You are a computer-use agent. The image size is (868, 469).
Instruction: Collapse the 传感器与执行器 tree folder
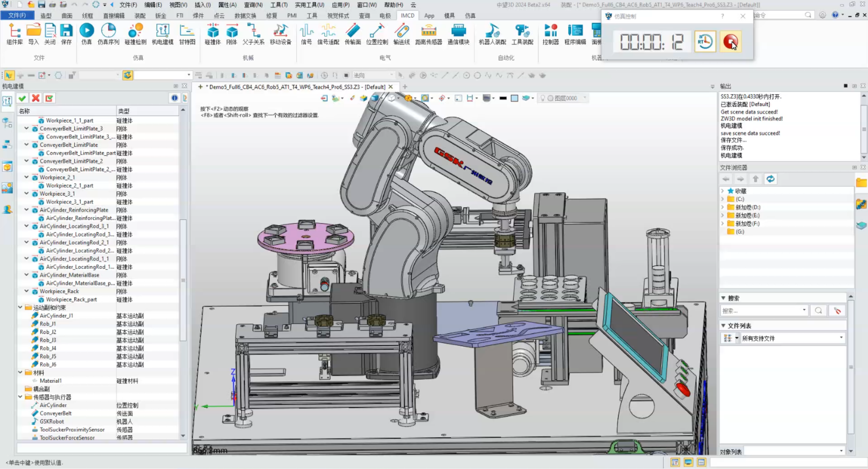(x=20, y=397)
